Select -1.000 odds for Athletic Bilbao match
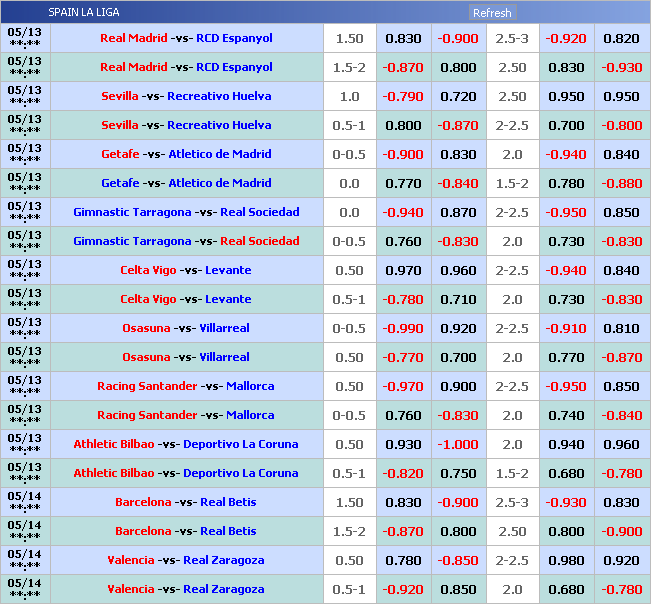This screenshot has width=651, height=604. [x=458, y=444]
